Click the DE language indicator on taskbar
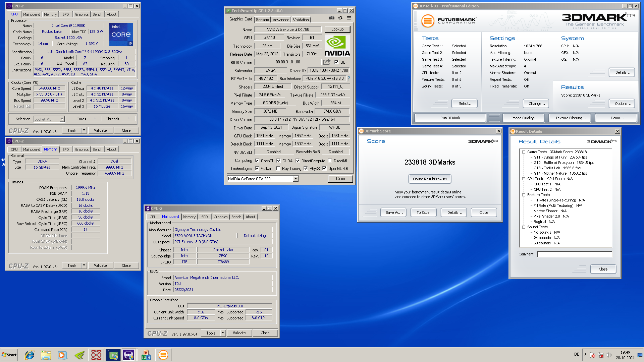644x362 pixels. 577,354
